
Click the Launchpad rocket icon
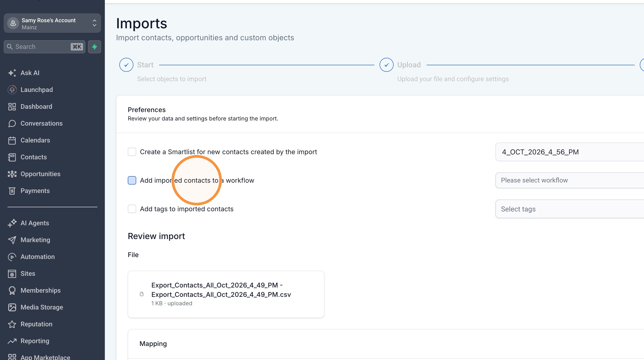pos(12,90)
